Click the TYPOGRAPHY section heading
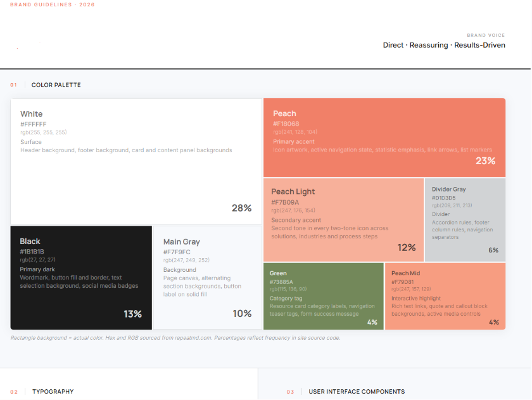 (x=53, y=392)
